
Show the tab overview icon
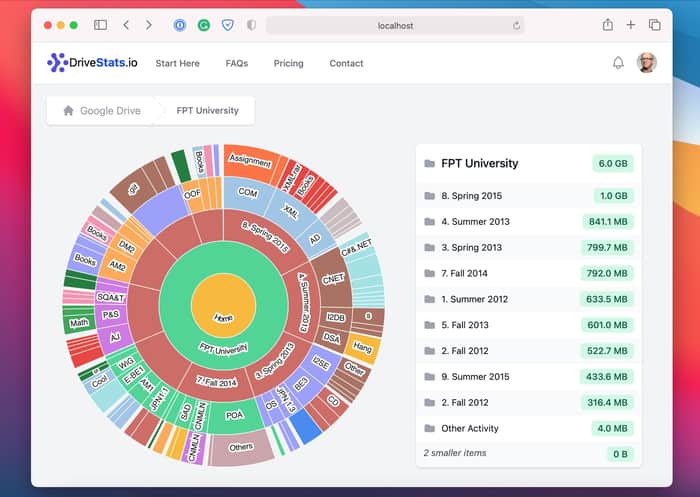[654, 25]
